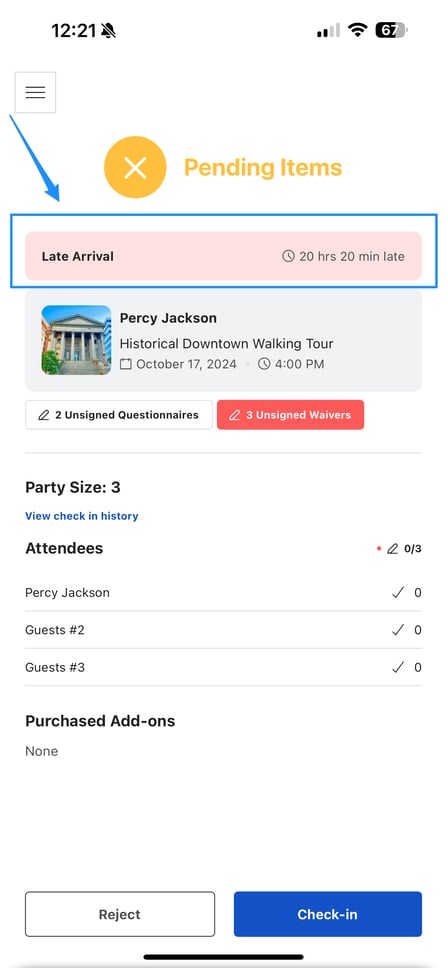Toggle check mark for Percy Jackson attendee
Viewport: 447px width, 968px height.
(398, 593)
